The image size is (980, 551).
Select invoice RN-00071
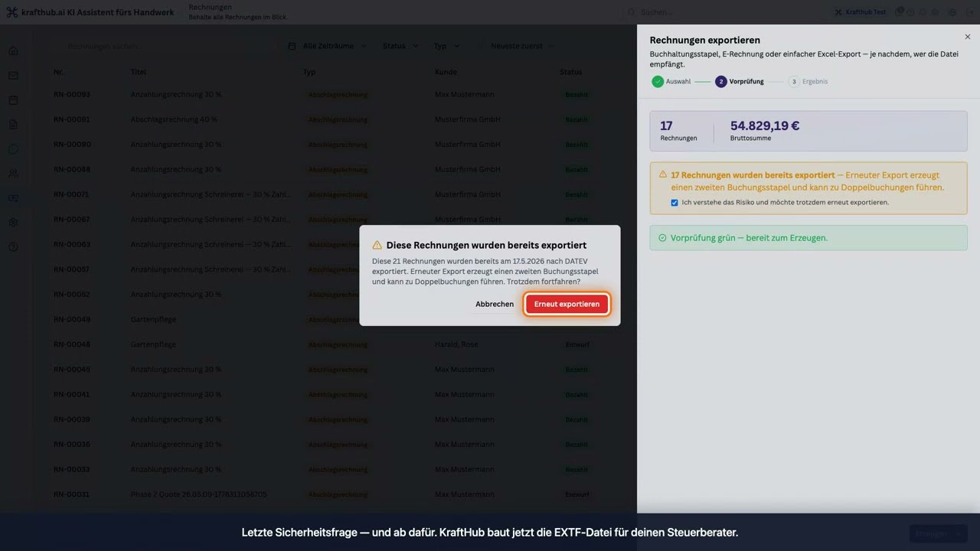[x=72, y=194]
